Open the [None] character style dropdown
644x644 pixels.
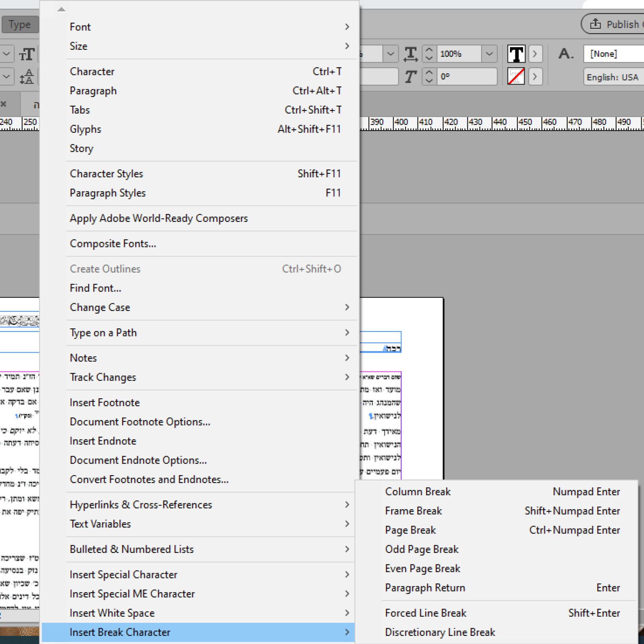613,54
